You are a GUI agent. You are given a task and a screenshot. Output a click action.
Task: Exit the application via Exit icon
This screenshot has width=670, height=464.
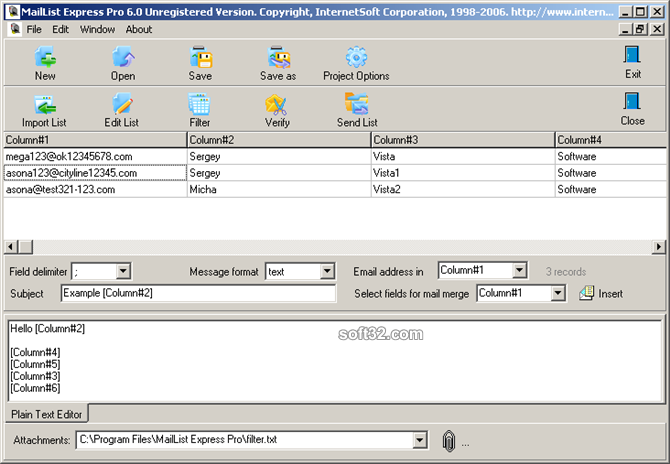point(632,62)
